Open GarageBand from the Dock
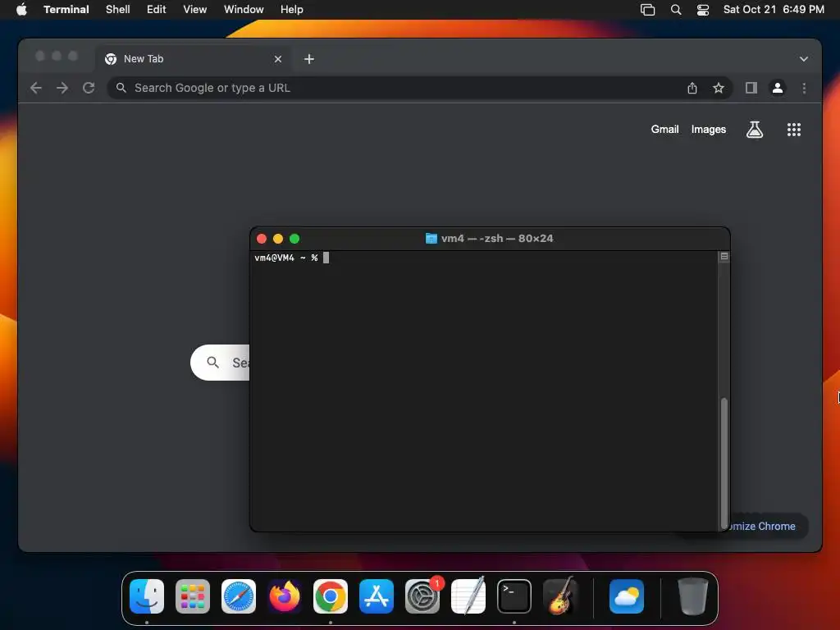 pos(559,596)
